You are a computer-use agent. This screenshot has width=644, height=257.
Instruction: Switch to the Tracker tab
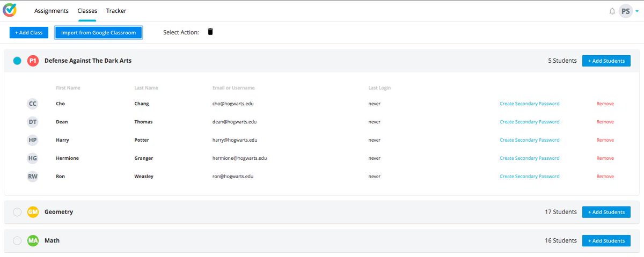pyautogui.click(x=116, y=11)
